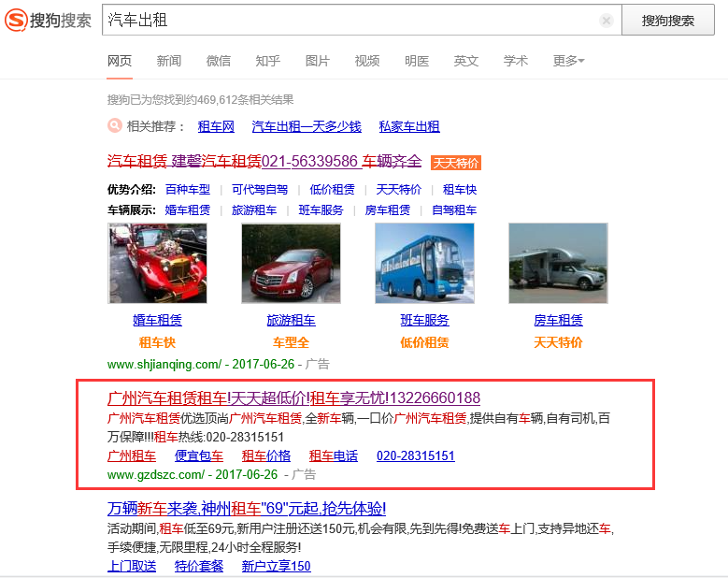
Task: Click the 房车租赁 caption under the RV
Action: [558, 320]
